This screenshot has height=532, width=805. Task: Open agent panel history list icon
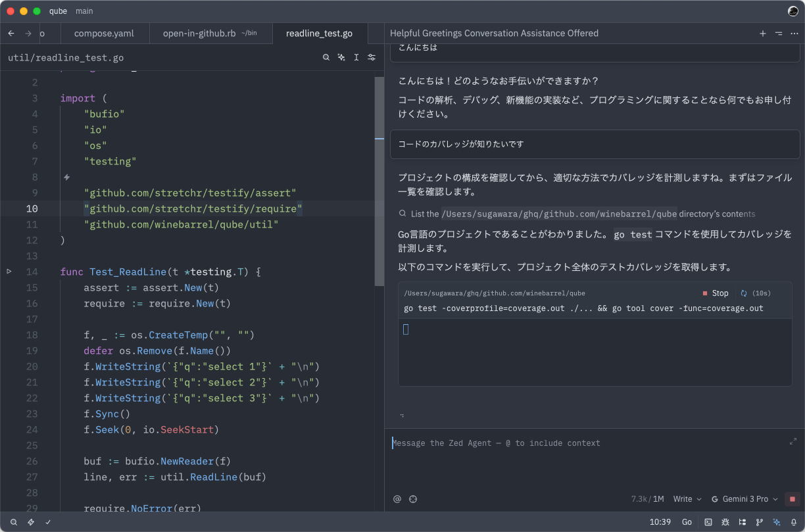778,34
